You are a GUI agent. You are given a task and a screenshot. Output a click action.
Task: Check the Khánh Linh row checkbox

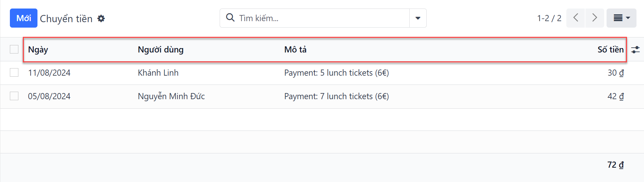[14, 73]
